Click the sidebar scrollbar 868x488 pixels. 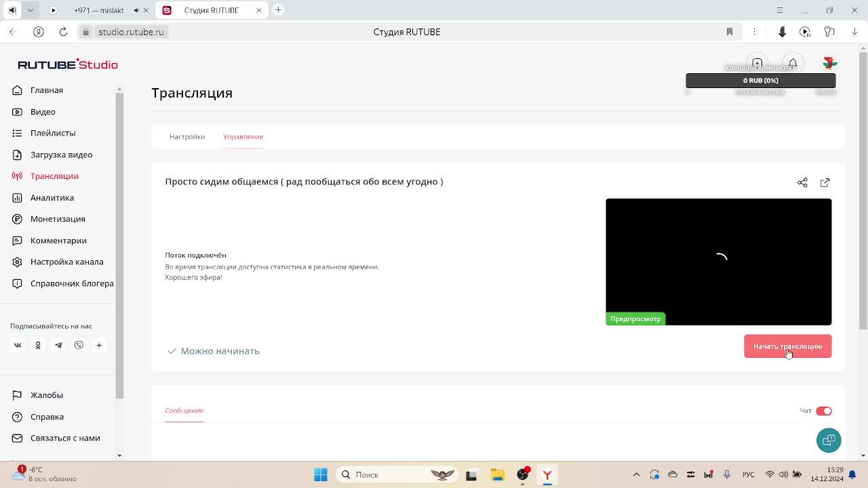(x=119, y=244)
